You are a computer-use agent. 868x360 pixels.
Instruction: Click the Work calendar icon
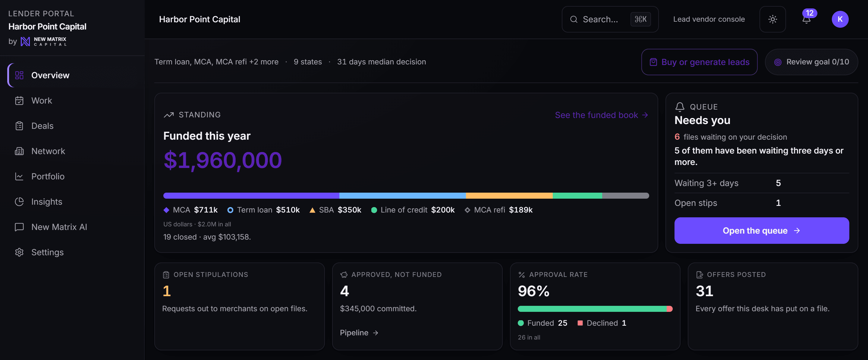tap(19, 101)
